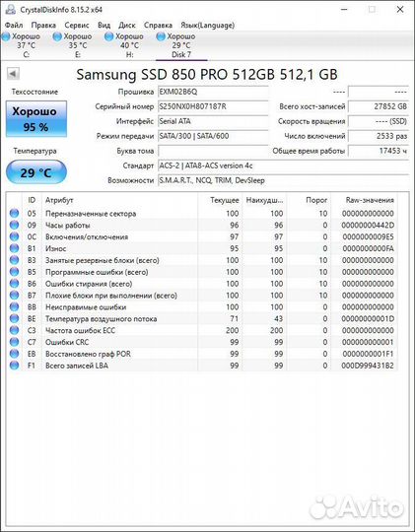Open the Язык(Language) menu
415x532 pixels.
(207, 25)
